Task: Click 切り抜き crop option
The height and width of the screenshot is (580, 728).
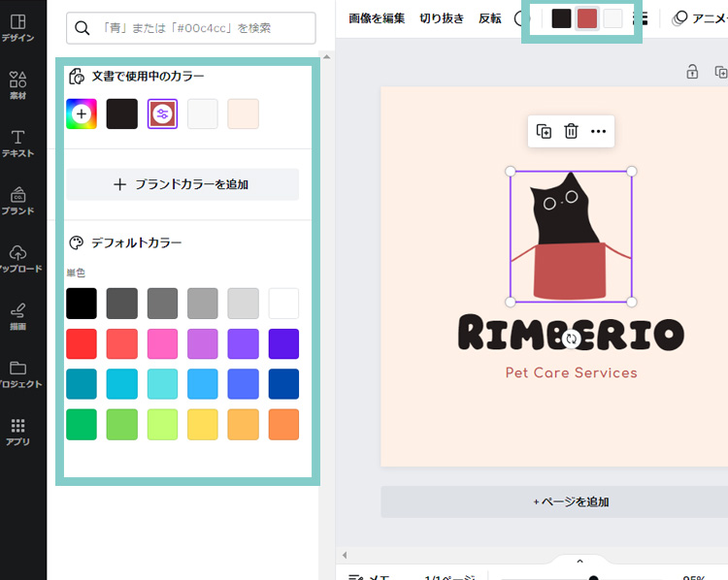Action: (x=442, y=18)
